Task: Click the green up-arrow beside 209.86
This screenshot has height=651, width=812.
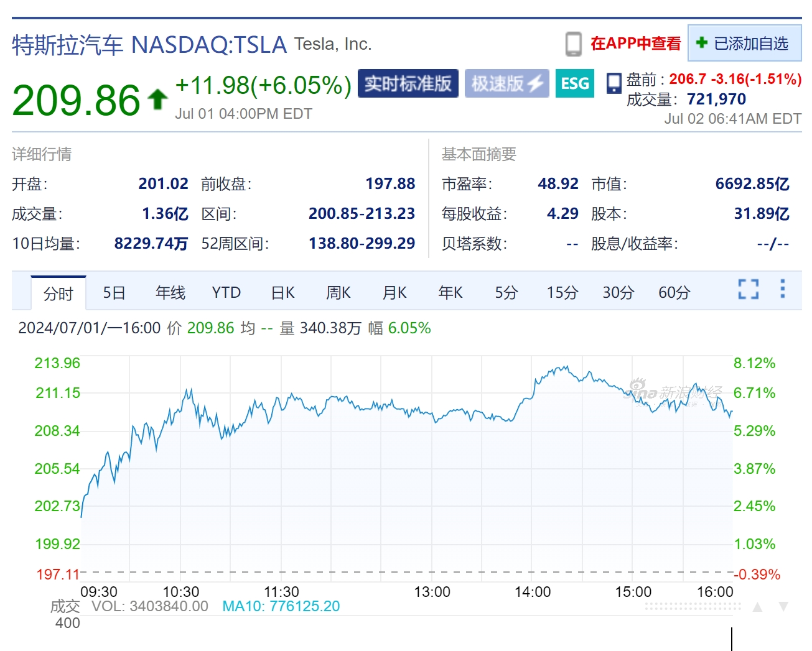Action: [x=157, y=99]
